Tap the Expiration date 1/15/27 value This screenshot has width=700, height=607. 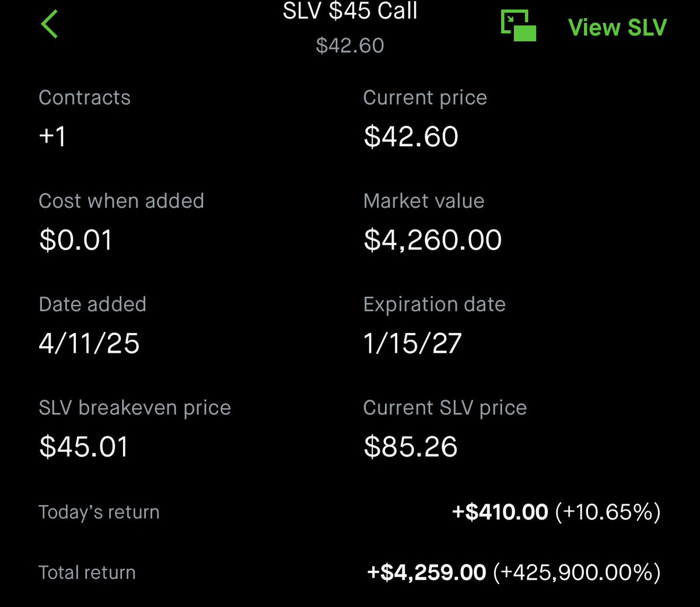click(x=412, y=343)
